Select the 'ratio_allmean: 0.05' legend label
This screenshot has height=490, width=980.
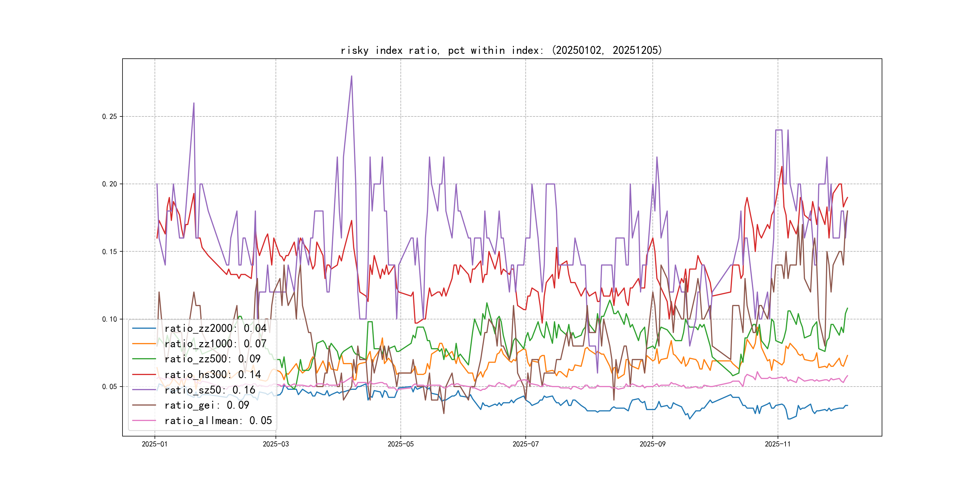point(218,420)
